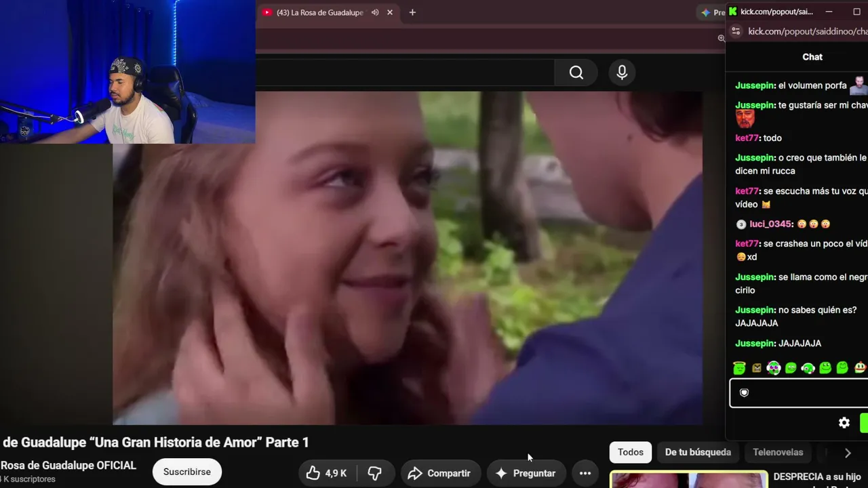Select the Todos filter chip
The height and width of the screenshot is (488, 868).
pos(631,452)
